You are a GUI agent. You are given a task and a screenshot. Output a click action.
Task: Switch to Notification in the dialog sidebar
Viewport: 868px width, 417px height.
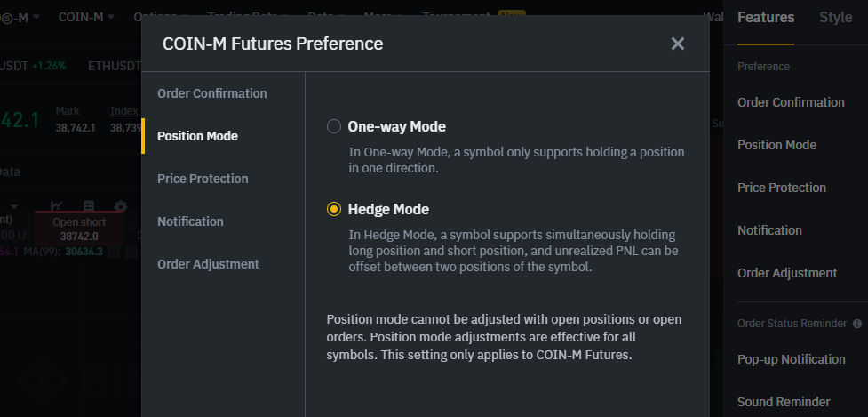(x=190, y=221)
